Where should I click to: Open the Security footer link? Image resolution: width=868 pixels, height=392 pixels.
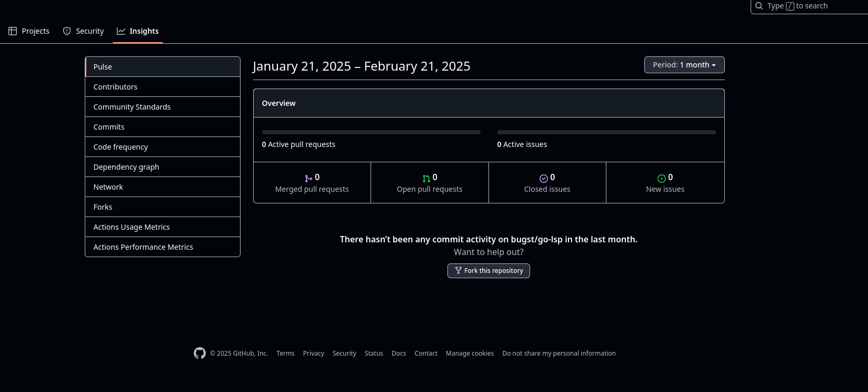(344, 354)
